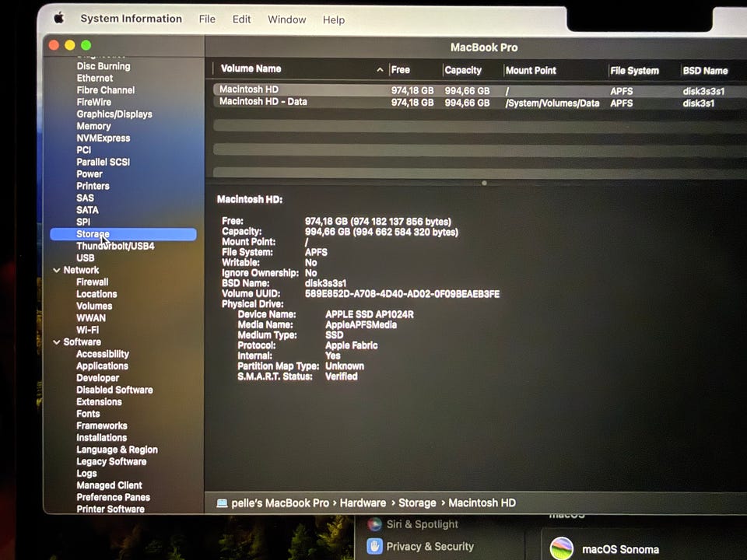Sort by Volume Name column arrow
Viewport: 747px width, 560px height.
pyautogui.click(x=380, y=70)
